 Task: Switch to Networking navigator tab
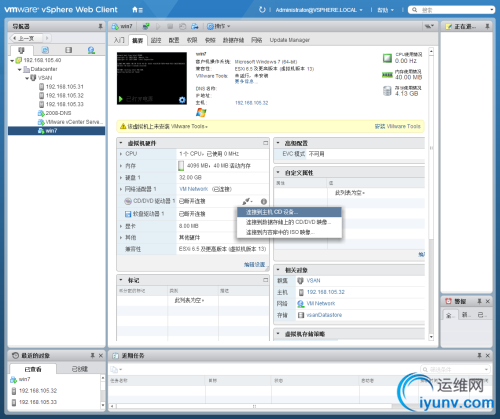(x=91, y=50)
